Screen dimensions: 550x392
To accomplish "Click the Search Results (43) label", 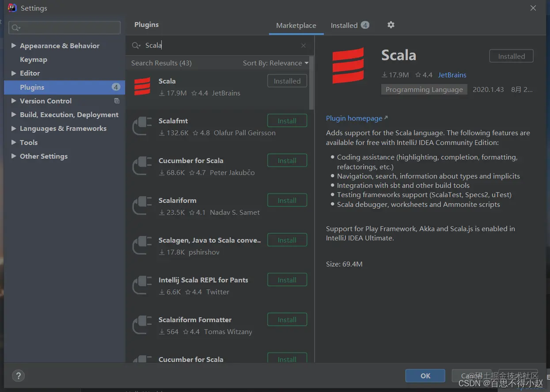I will (x=161, y=63).
